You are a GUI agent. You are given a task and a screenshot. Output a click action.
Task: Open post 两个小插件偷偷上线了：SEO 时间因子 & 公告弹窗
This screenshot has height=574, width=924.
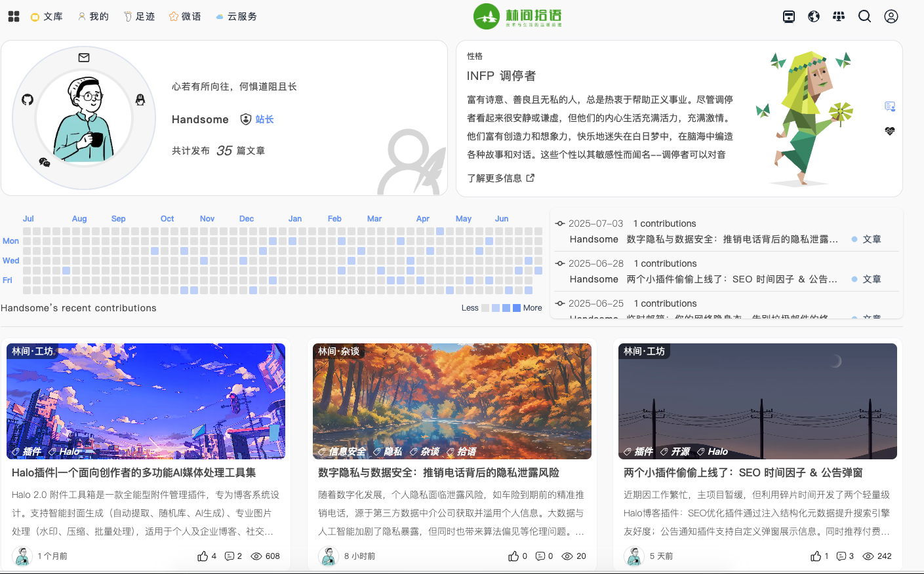tap(743, 472)
